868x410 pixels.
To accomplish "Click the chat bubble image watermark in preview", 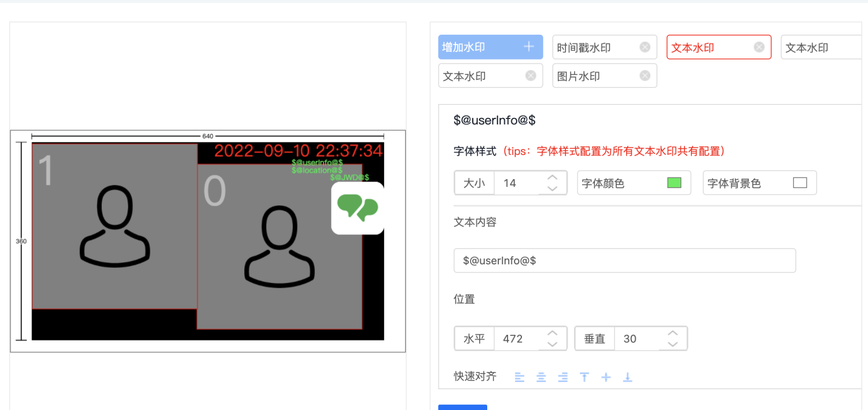I will coord(358,208).
